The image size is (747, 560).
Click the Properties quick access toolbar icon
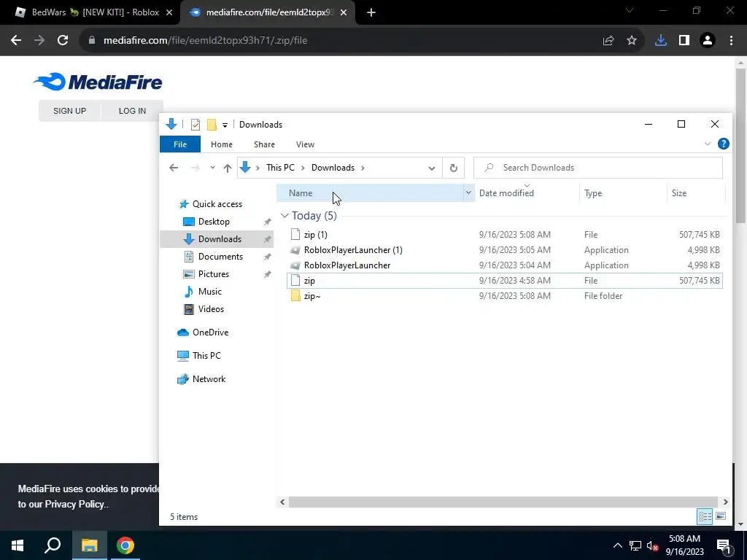[196, 125]
